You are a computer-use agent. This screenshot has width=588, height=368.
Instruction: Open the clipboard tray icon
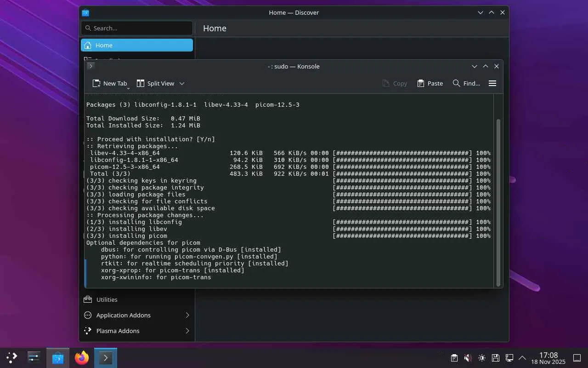click(454, 358)
